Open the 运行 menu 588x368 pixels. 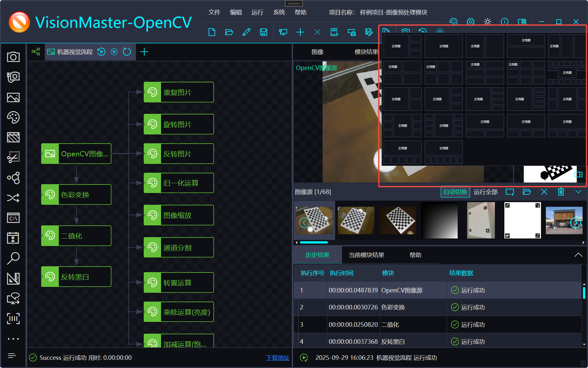(x=257, y=12)
